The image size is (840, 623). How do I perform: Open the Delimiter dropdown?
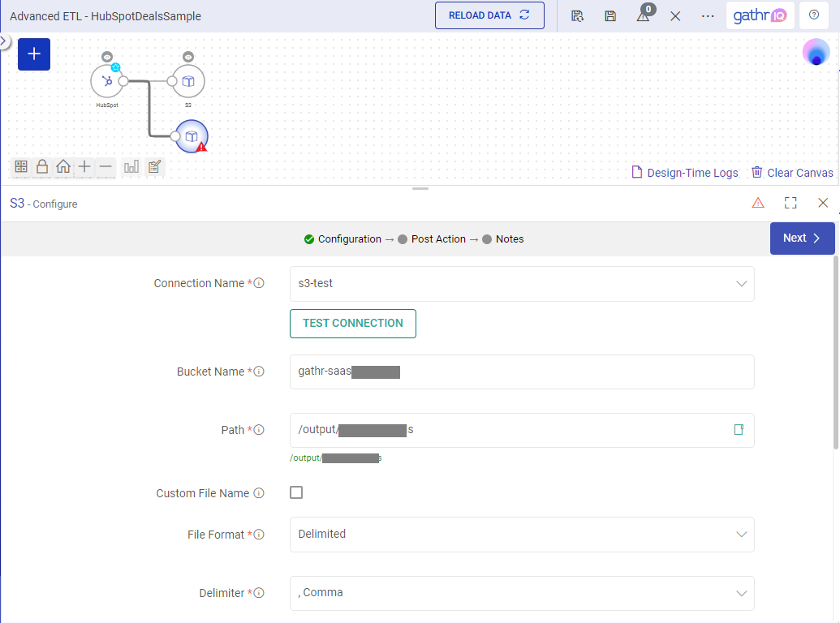(522, 593)
